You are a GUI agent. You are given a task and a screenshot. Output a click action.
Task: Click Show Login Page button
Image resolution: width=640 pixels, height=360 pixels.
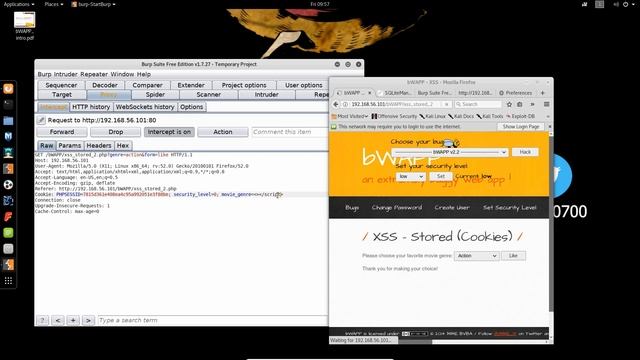(x=521, y=127)
